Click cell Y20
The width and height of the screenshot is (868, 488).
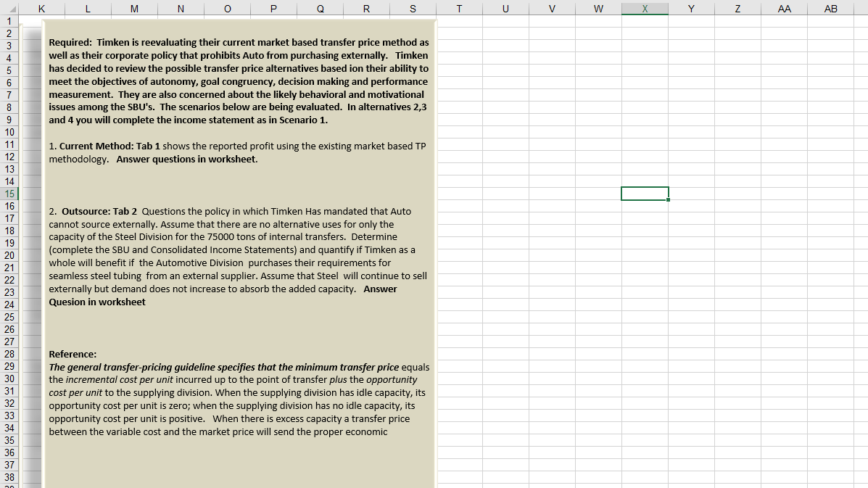pyautogui.click(x=691, y=255)
